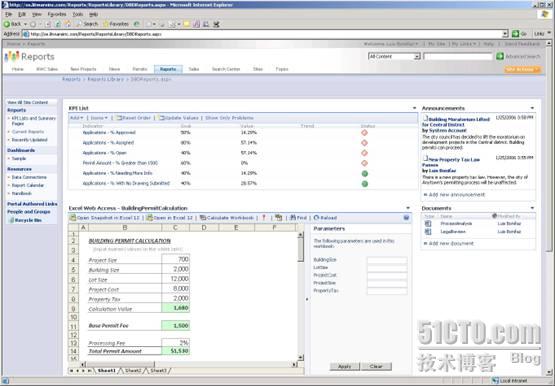Screen dimensions: 555x386
Task: Click document icon beside LegalReview
Action: 428,232
